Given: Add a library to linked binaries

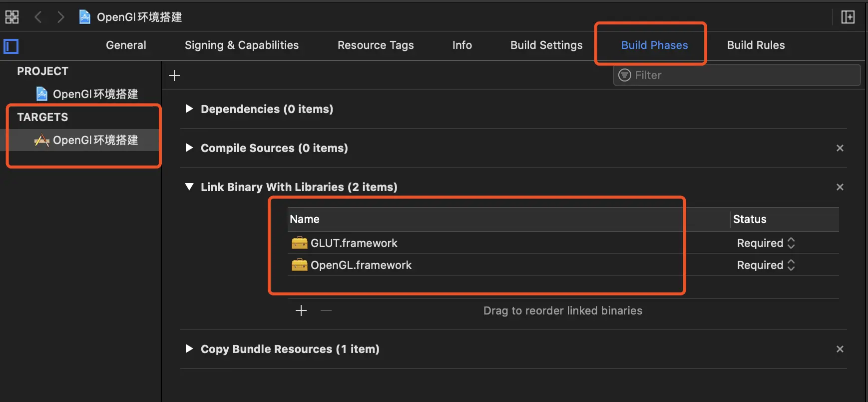Looking at the screenshot, I should point(301,310).
